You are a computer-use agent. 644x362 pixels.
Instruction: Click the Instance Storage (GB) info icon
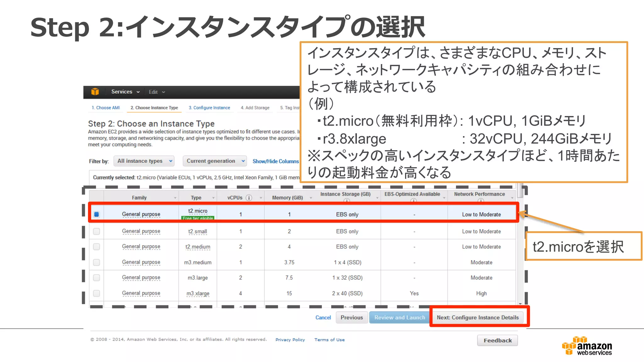[x=347, y=200]
